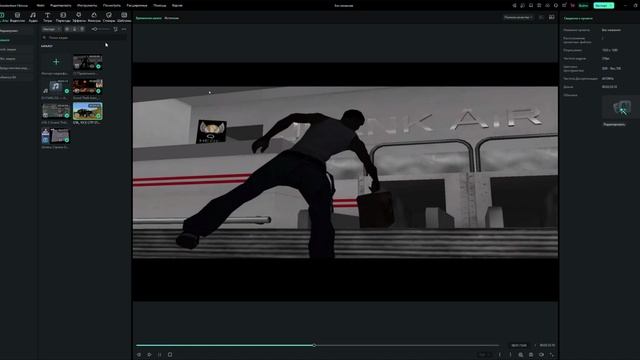Click the fullscreen icon at the preview's bottom right
640x360 pixels.
(x=552, y=355)
